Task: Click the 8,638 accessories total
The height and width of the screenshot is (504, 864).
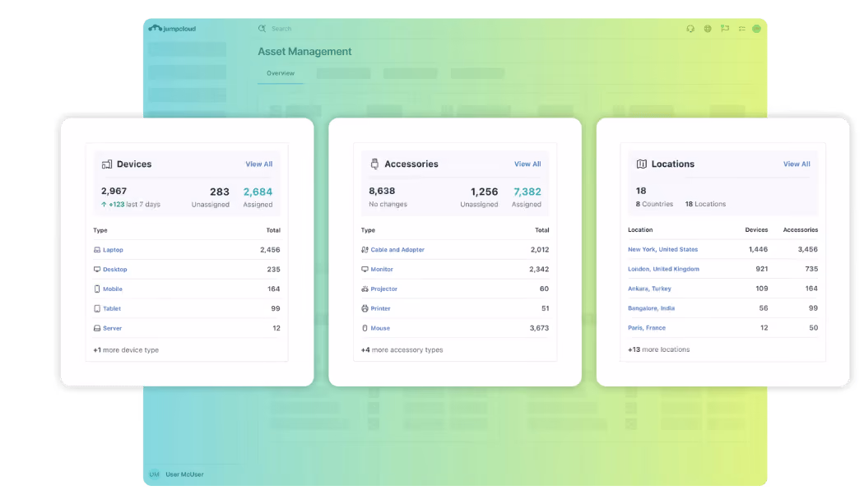Action: pyautogui.click(x=382, y=191)
